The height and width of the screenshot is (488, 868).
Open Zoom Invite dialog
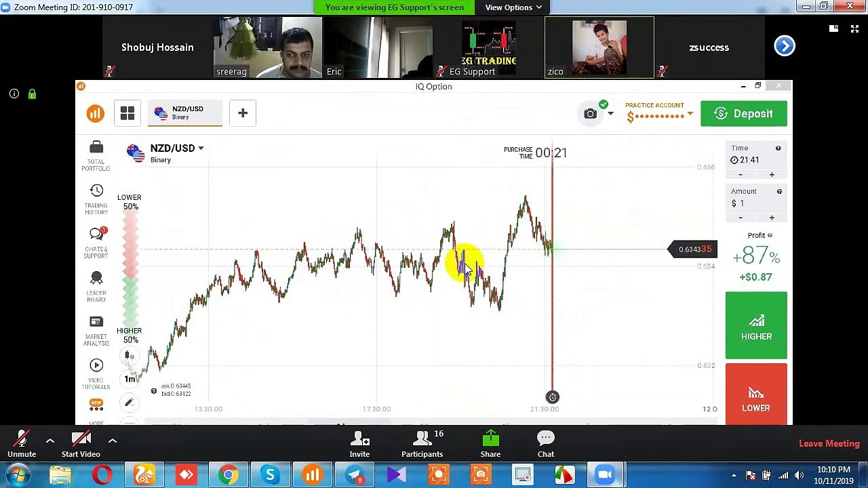(x=359, y=445)
